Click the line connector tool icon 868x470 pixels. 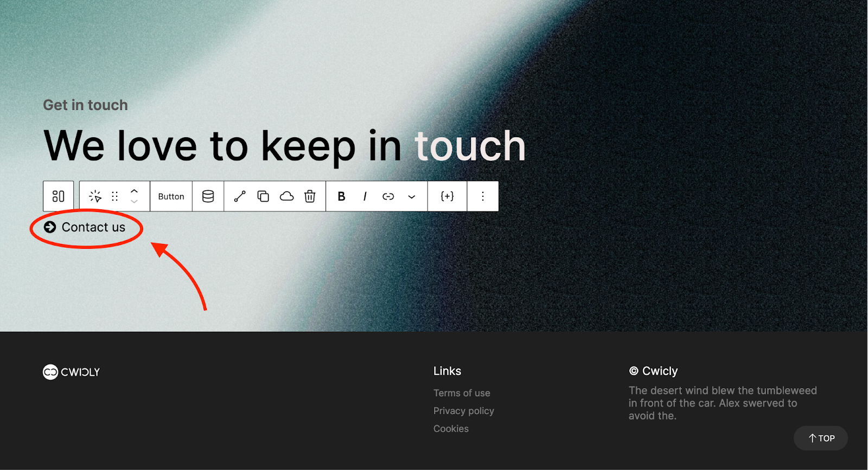(x=240, y=196)
